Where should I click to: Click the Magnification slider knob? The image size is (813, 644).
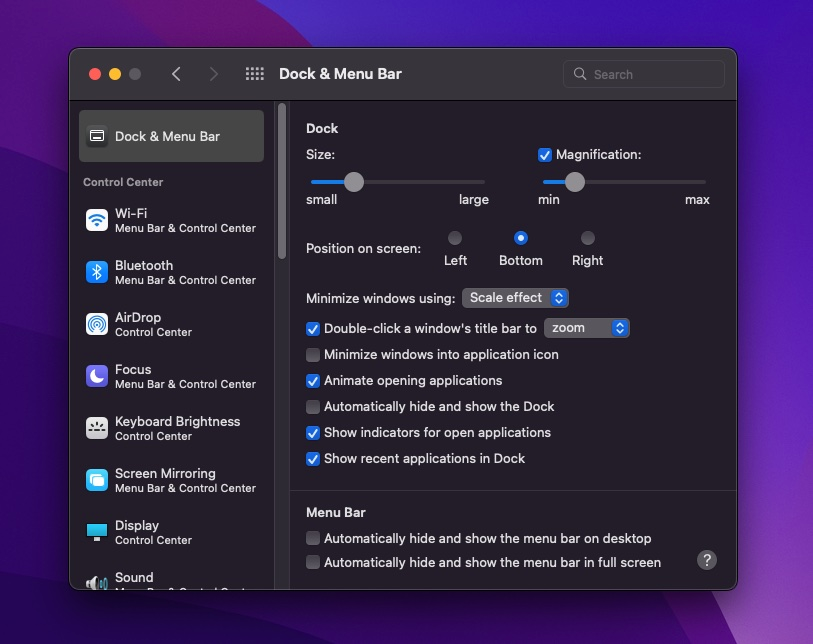(x=574, y=182)
